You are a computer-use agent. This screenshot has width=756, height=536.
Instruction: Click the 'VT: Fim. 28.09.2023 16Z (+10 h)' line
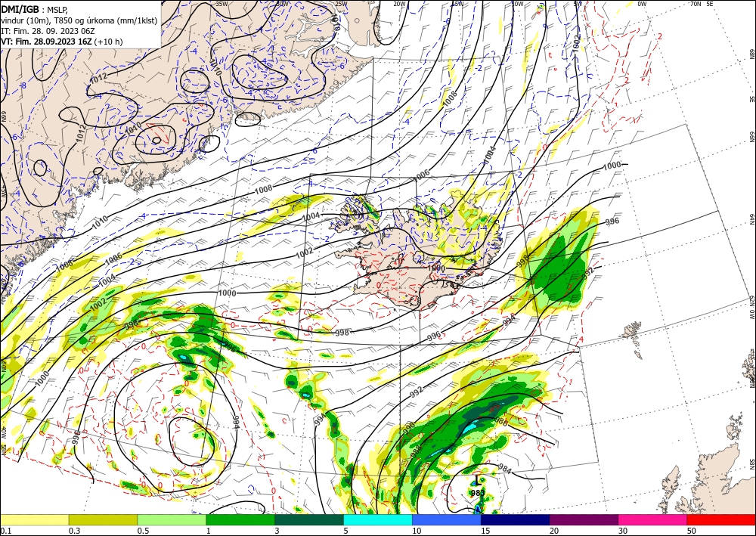pos(62,42)
